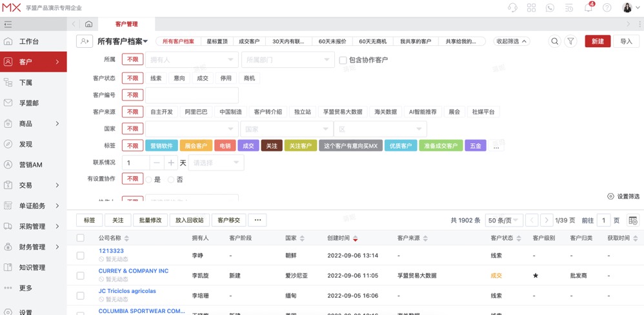
Task: Click the notification bell icon
Action: [x=588, y=8]
